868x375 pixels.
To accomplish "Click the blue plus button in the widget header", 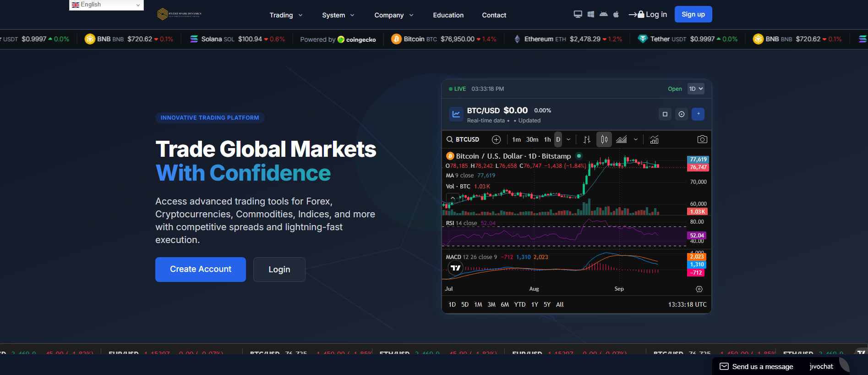I will (x=698, y=114).
